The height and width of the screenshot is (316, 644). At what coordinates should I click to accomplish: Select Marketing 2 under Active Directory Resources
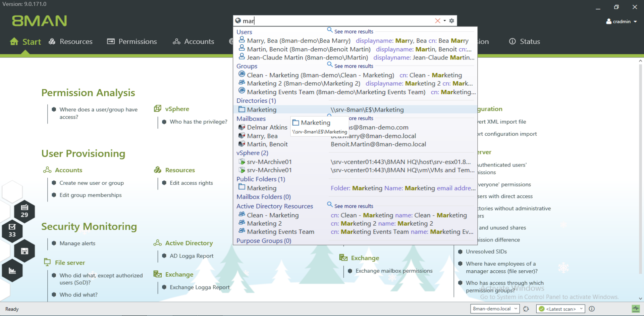pyautogui.click(x=355, y=224)
